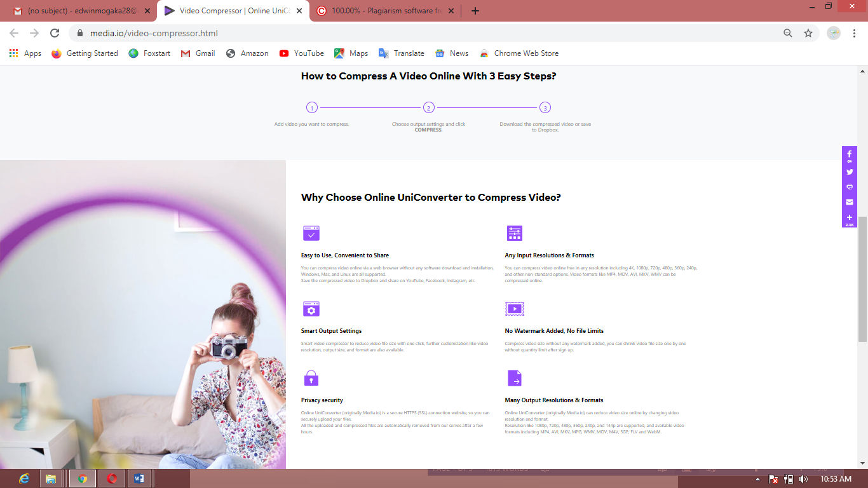Screen dimensions: 868x488
Task: Click the Privacy security padlock icon
Action: pyautogui.click(x=311, y=378)
